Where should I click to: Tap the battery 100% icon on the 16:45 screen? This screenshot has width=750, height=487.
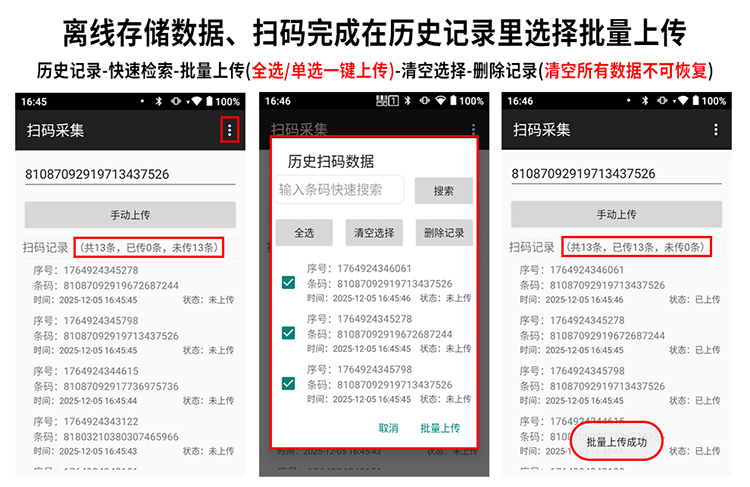pyautogui.click(x=209, y=101)
